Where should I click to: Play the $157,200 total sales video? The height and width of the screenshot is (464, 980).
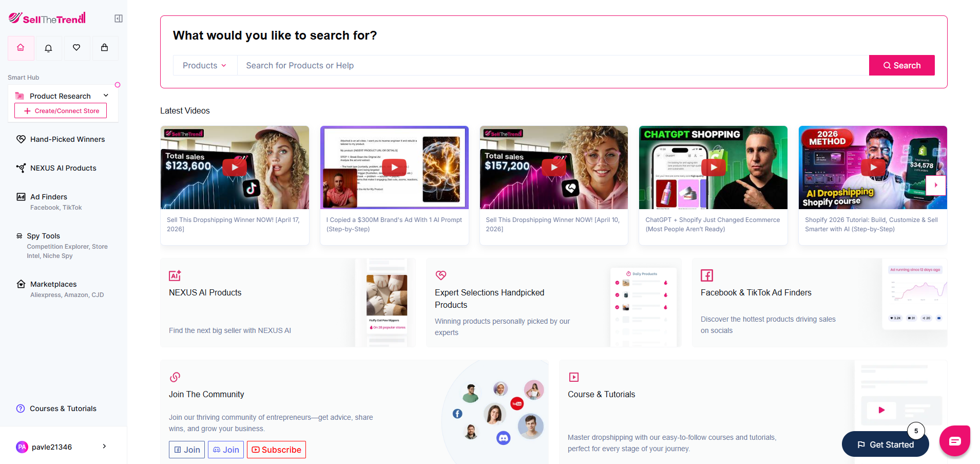554,168
